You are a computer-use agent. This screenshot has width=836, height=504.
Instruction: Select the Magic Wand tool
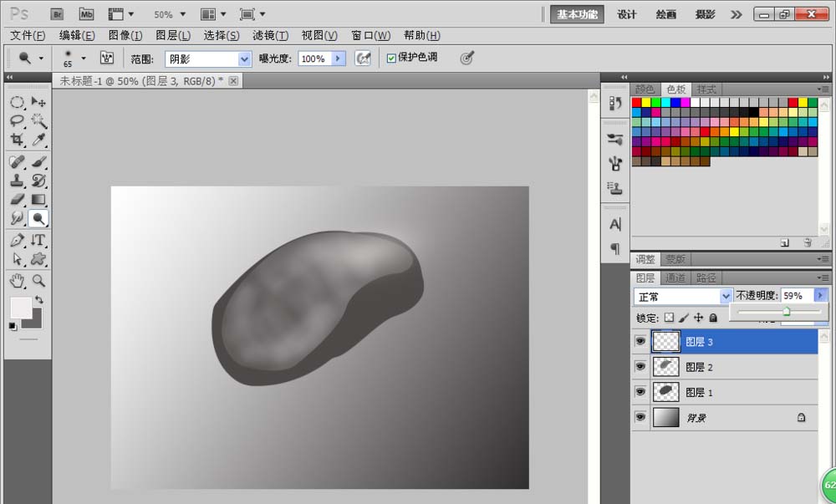(x=38, y=121)
